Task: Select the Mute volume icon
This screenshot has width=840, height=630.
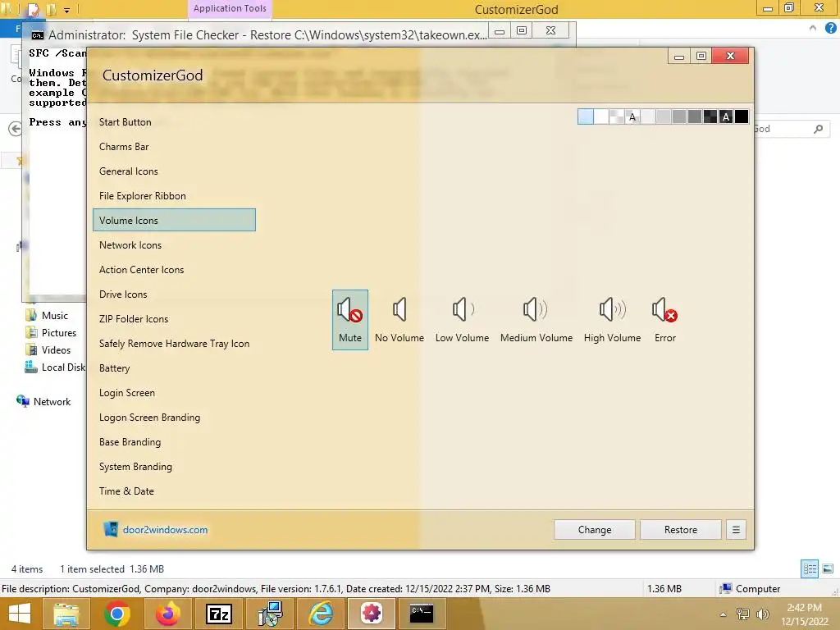Action: [349, 320]
